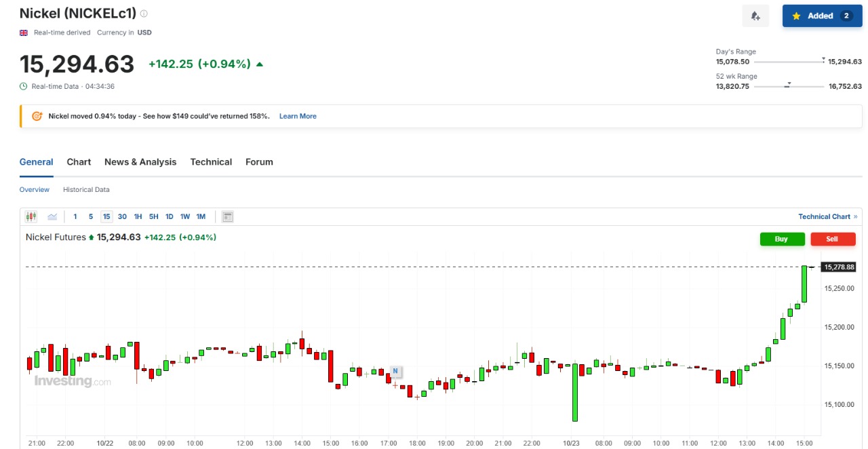Click the create alert bell icon
The height and width of the screenshot is (449, 868).
[755, 16]
